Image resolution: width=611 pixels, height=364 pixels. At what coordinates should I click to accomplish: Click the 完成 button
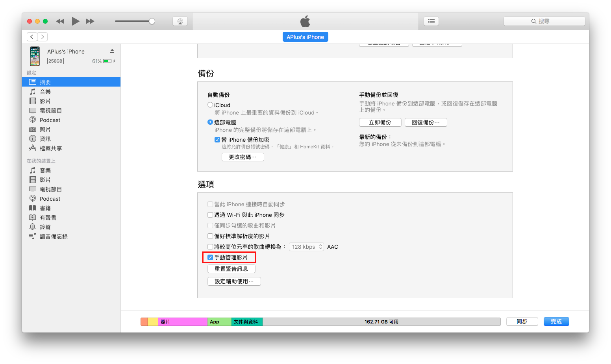click(556, 322)
